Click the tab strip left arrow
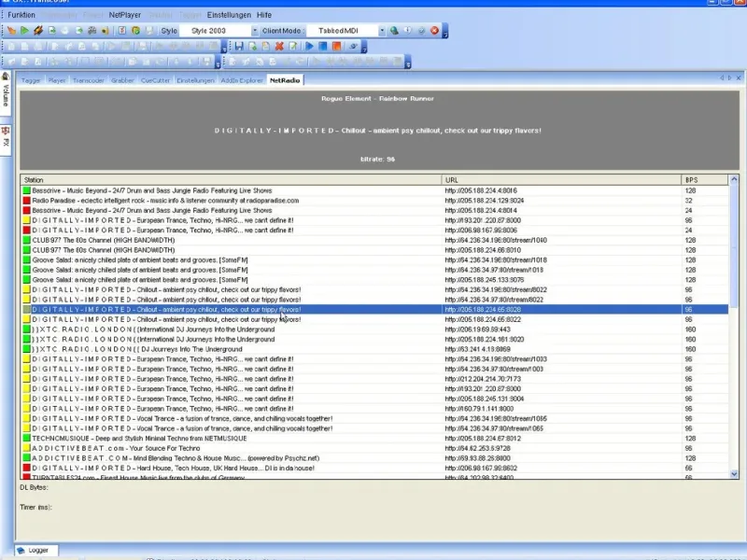 point(722,77)
